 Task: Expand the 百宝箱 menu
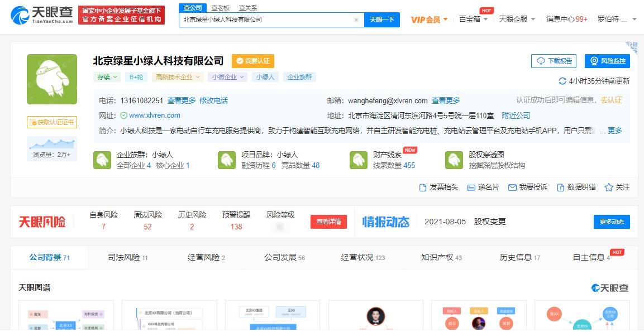[473, 19]
